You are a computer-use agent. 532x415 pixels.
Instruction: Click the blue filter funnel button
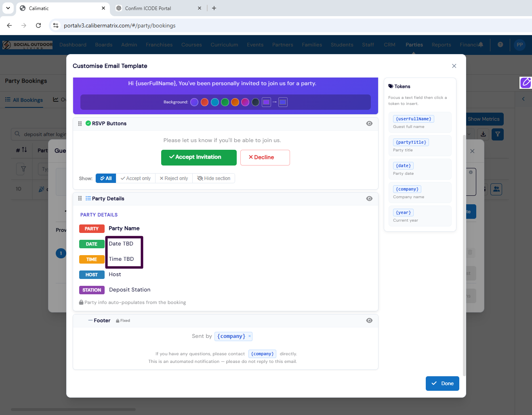point(498,134)
